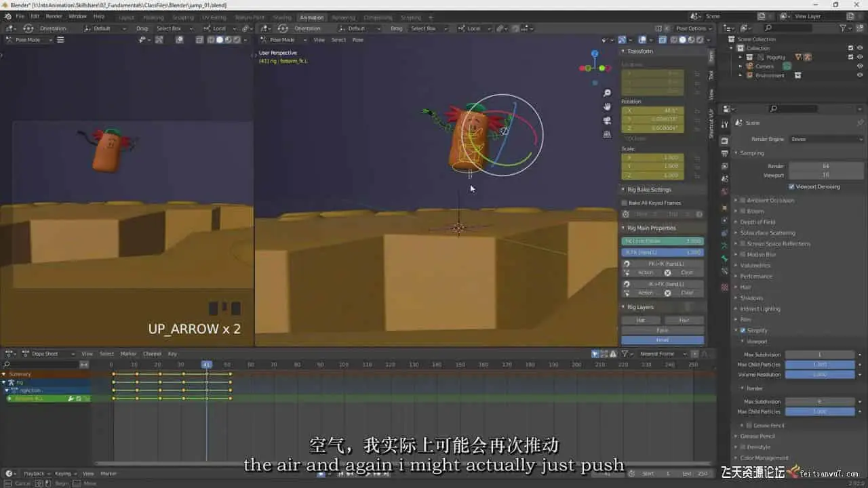Viewport: 868px width, 488px height.
Task: Open the Render properties tab icon
Action: (x=725, y=141)
